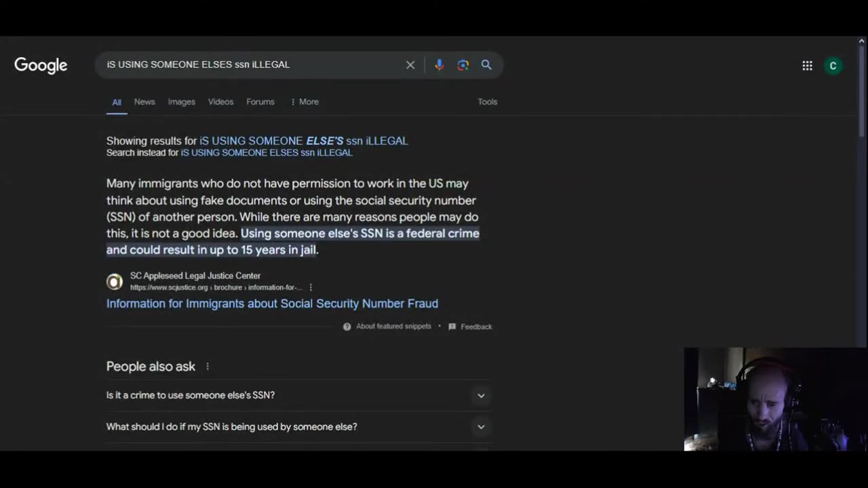Open the More search filters menu
The height and width of the screenshot is (488, 868).
(304, 102)
